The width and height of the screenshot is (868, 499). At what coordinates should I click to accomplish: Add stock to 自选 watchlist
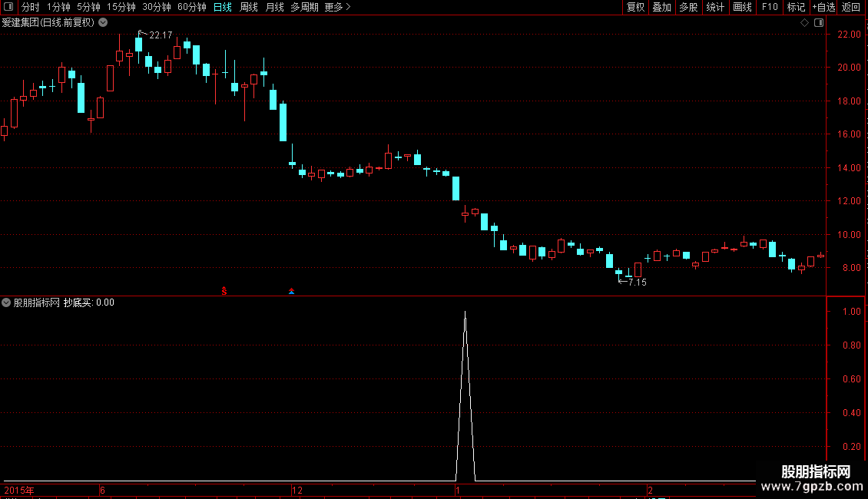pyautogui.click(x=823, y=7)
